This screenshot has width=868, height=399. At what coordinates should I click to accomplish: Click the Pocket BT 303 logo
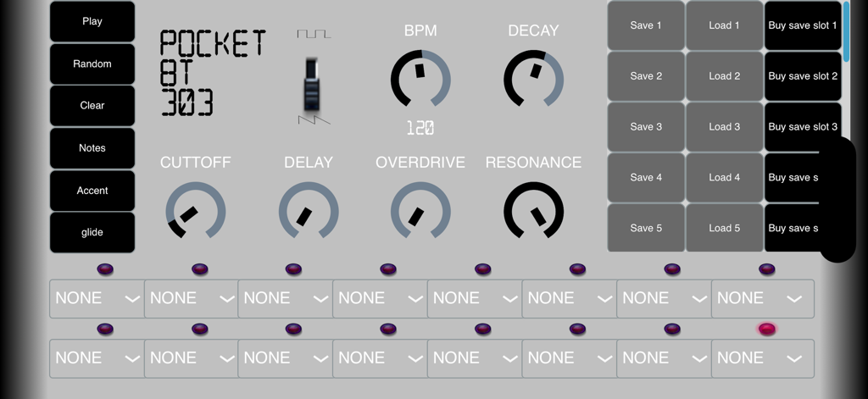(x=213, y=73)
